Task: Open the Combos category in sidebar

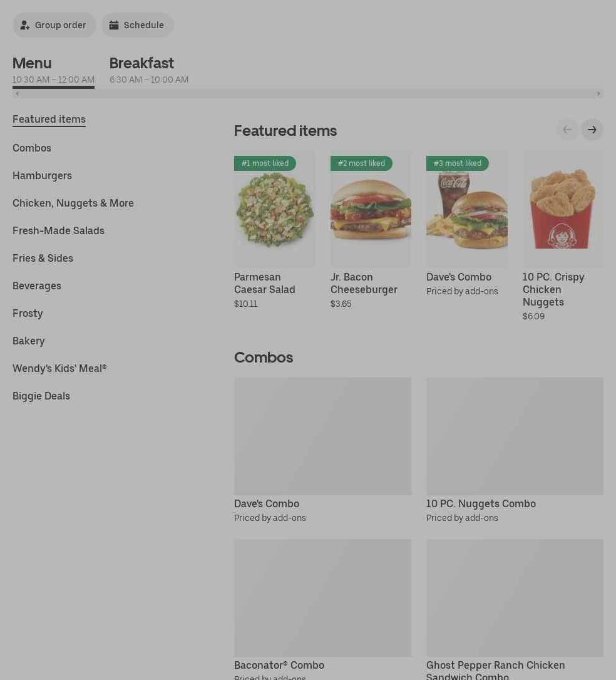Action: pyautogui.click(x=32, y=148)
